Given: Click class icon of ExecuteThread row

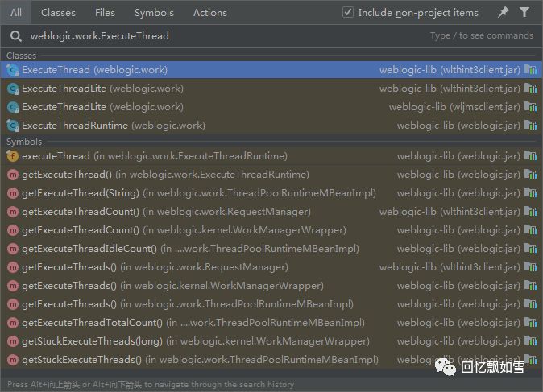Looking at the screenshot, I should (13, 70).
